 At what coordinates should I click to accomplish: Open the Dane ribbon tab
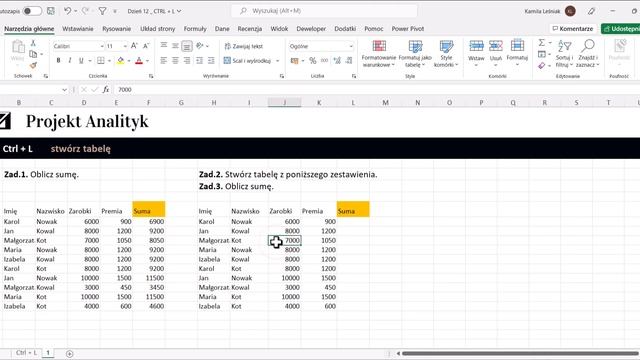point(222,29)
